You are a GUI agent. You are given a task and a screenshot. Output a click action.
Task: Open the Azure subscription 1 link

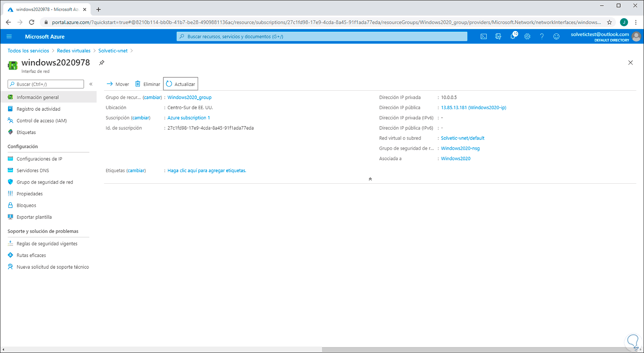[189, 118]
